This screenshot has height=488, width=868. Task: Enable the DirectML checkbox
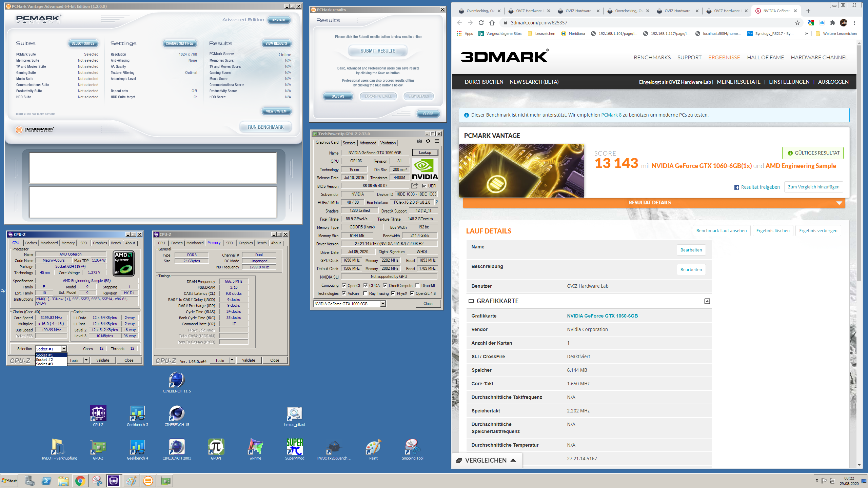[x=417, y=285]
